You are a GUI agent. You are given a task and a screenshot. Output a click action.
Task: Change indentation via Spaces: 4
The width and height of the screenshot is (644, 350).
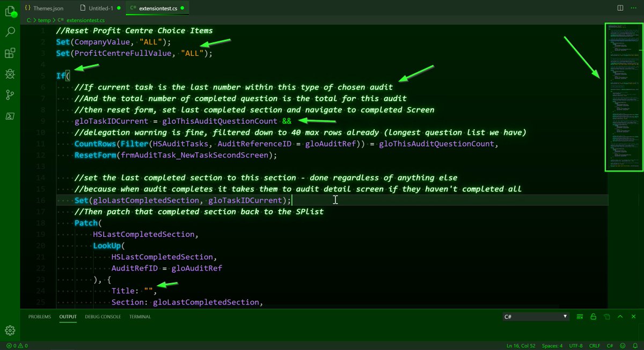(552, 346)
